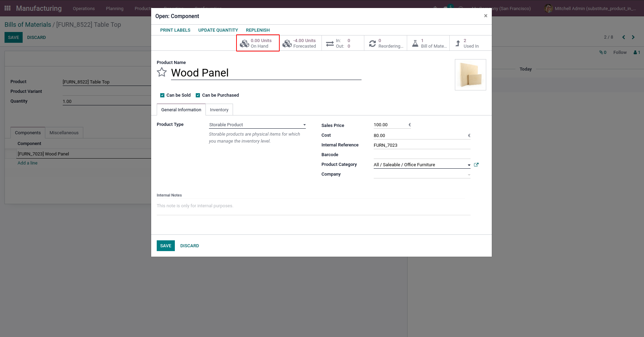
Task: Open the In/Out transfers stat button
Action: (x=343, y=43)
